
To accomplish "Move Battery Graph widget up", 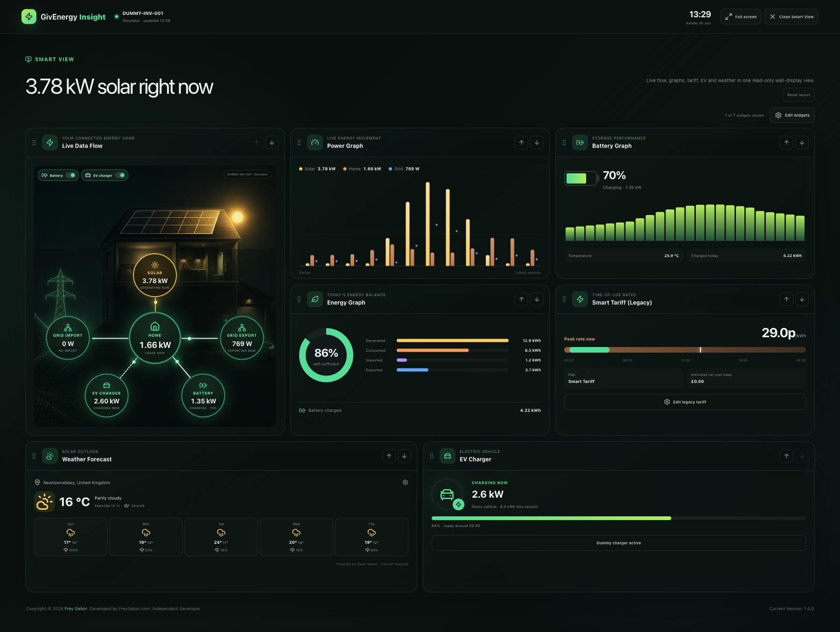I will click(786, 143).
